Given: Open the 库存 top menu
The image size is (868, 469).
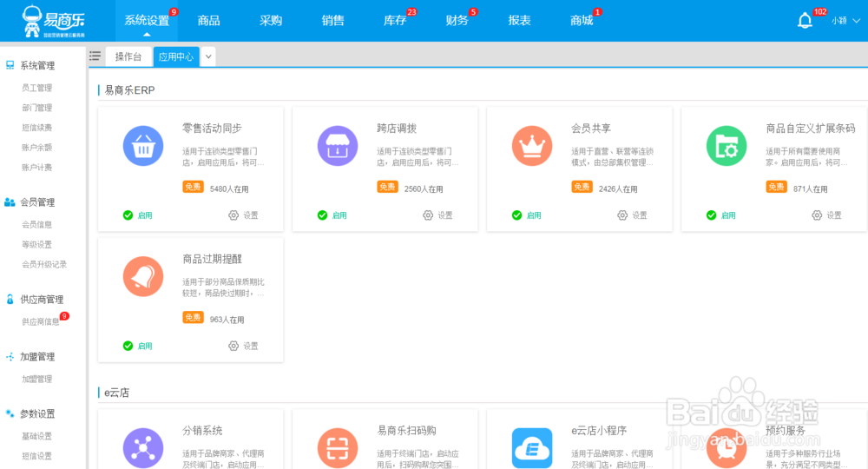Looking at the screenshot, I should [x=395, y=21].
